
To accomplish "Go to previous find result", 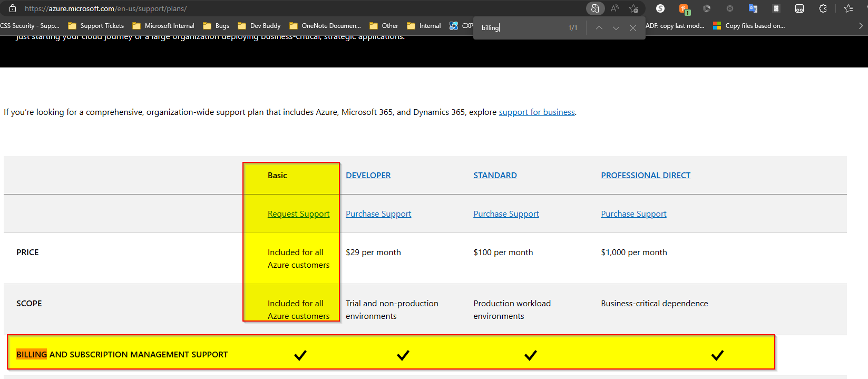I will pos(599,28).
